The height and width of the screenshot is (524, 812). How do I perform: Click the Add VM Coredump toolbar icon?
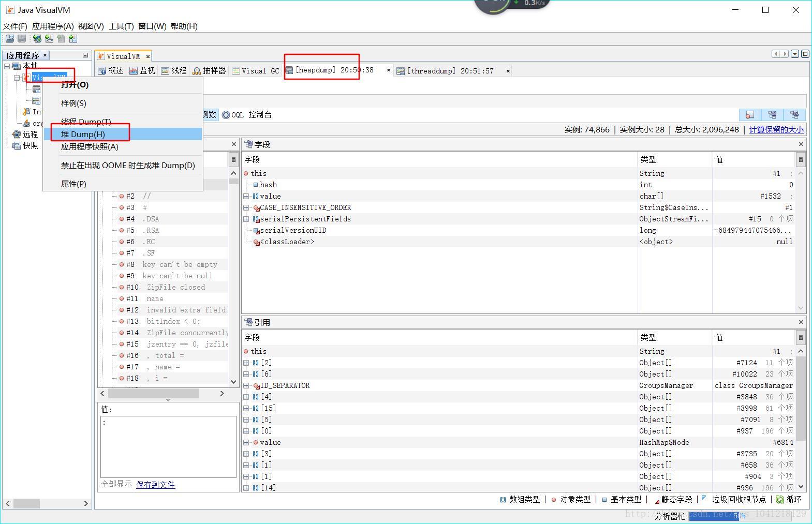(x=61, y=39)
